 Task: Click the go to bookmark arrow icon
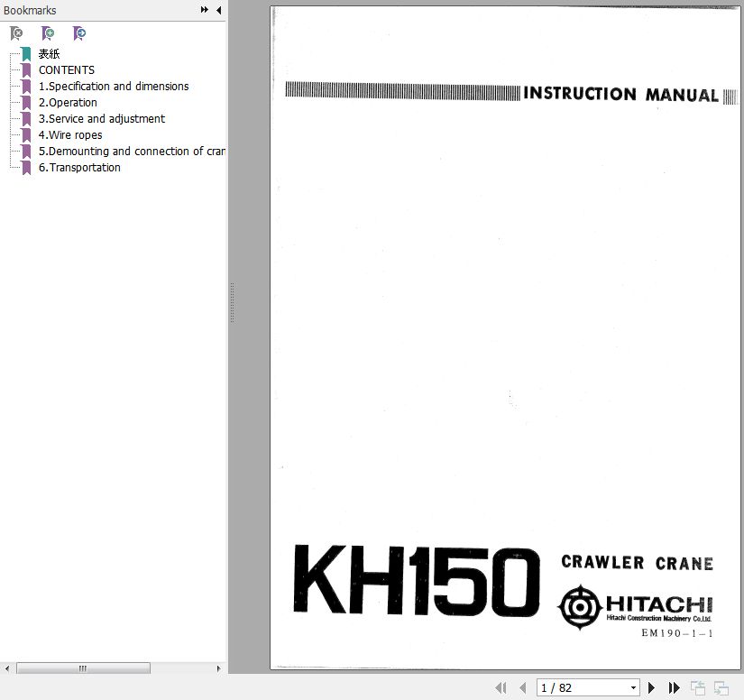[x=79, y=33]
